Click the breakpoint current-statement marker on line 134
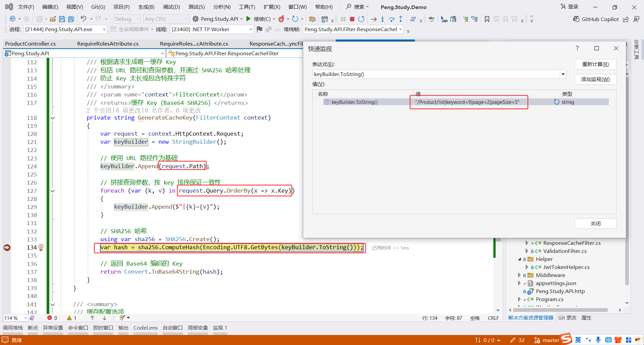The height and width of the screenshot is (345, 644). 7,248
